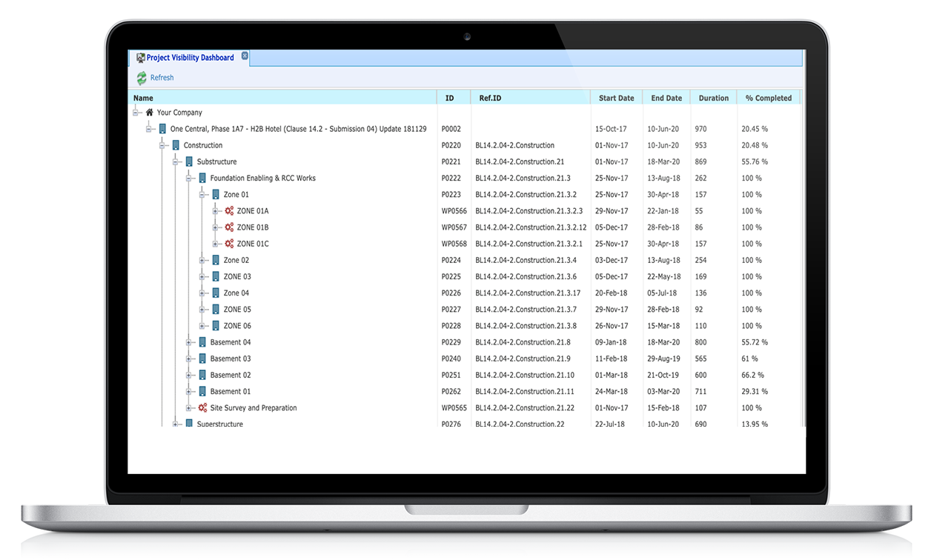The height and width of the screenshot is (560, 934).
Task: Click end date 29-Aug-19
Action: pos(663,359)
